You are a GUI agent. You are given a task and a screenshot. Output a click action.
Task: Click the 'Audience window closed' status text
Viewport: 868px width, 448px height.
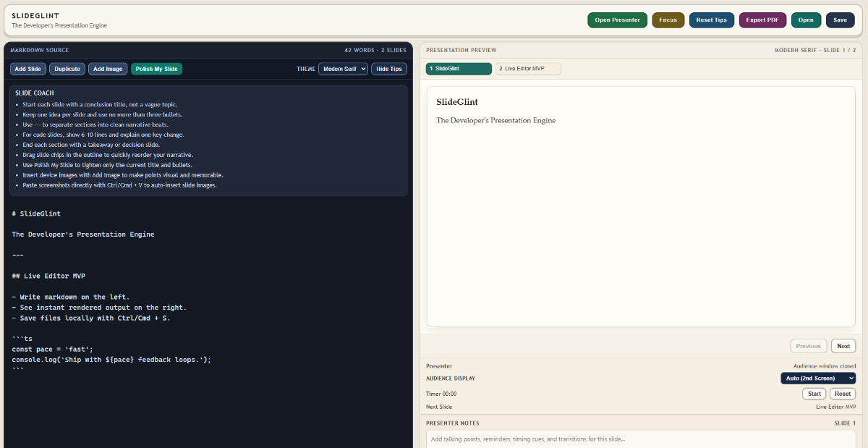[x=825, y=366]
